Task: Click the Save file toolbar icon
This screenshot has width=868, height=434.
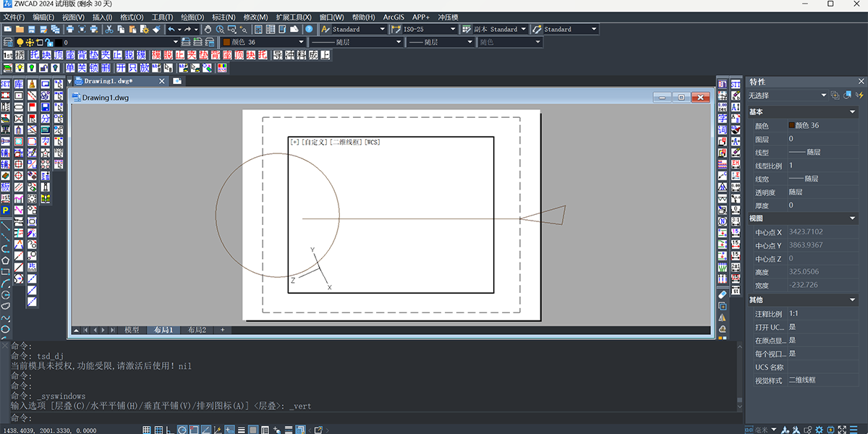Action: 32,30
